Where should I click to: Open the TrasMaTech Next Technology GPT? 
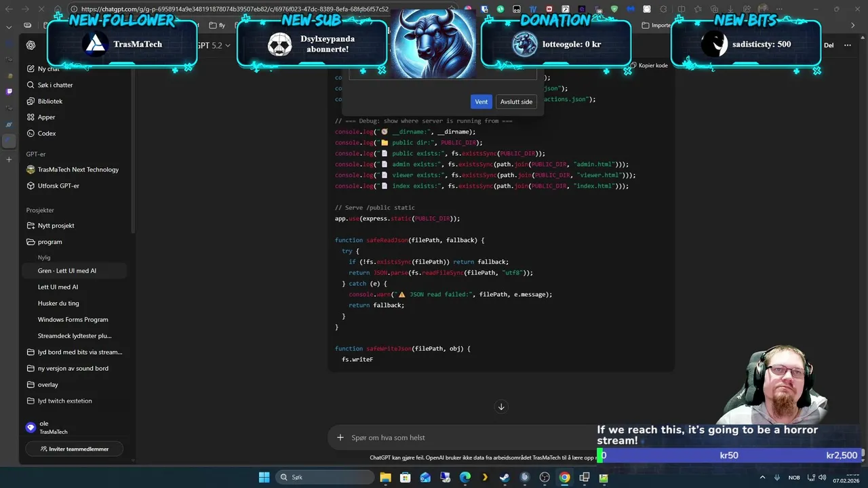(73, 169)
